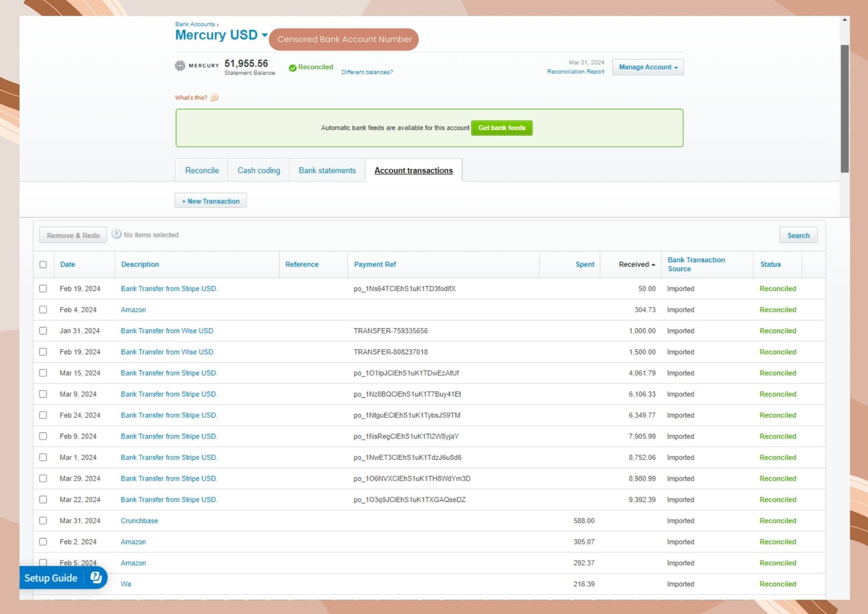Check the Feb 2 Amazon 305.07 row
The width and height of the screenshot is (868, 614).
43,542
